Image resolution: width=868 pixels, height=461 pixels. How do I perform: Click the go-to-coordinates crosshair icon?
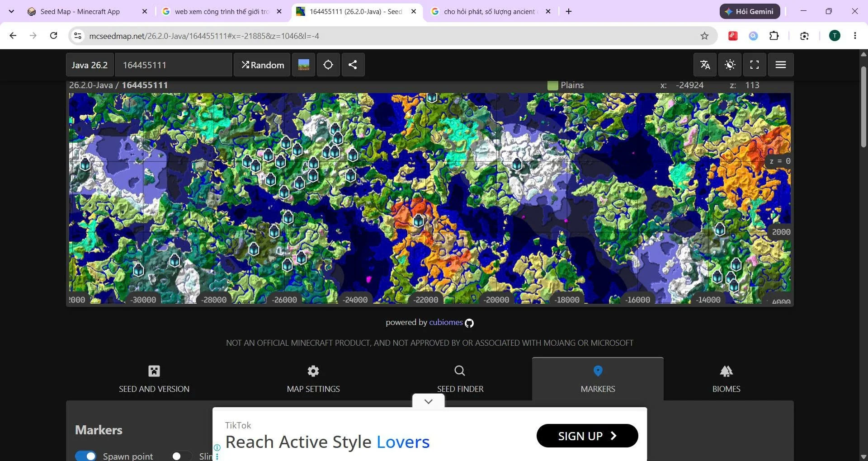point(328,65)
